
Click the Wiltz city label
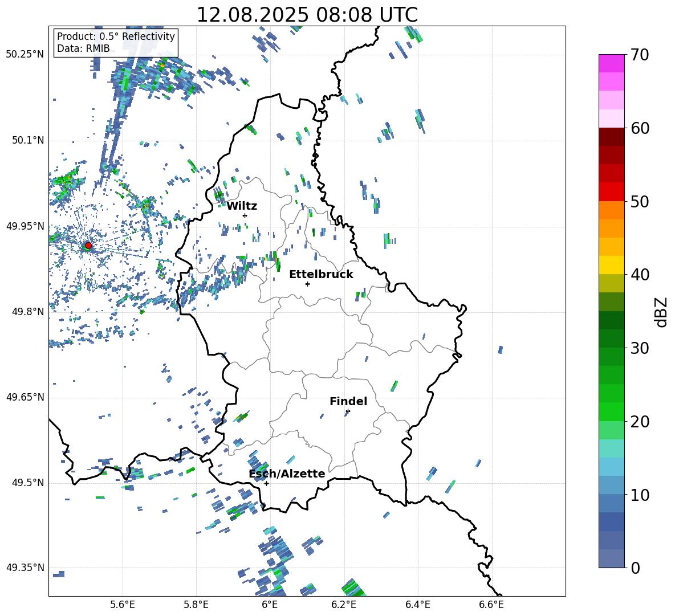pyautogui.click(x=242, y=206)
